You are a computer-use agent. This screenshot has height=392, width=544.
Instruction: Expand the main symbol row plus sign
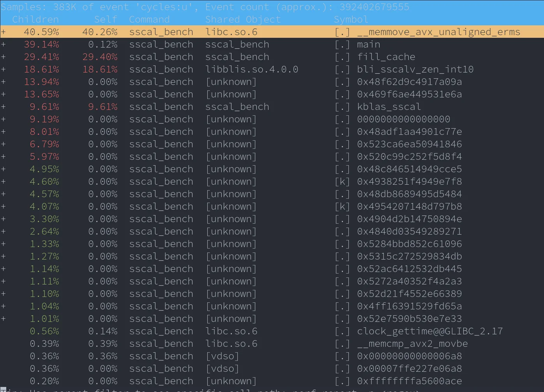coord(4,44)
